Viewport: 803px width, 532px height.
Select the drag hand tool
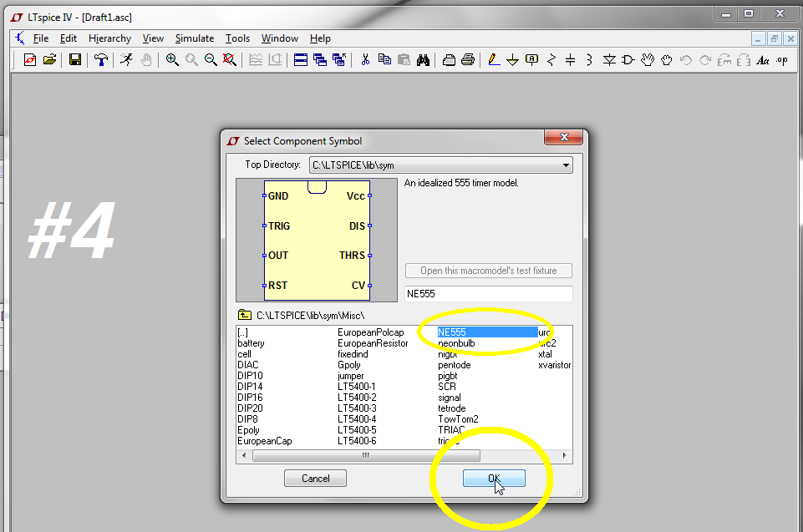point(666,60)
